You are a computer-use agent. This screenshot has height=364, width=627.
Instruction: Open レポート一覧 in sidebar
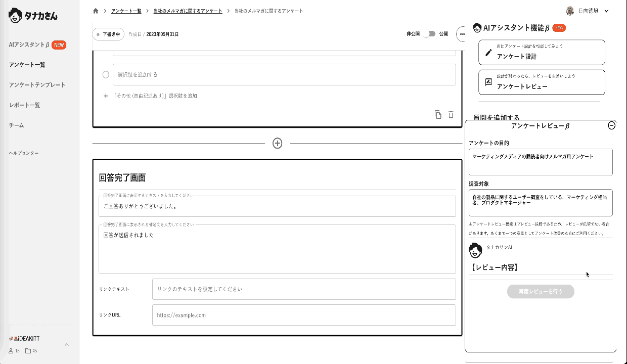click(x=24, y=105)
